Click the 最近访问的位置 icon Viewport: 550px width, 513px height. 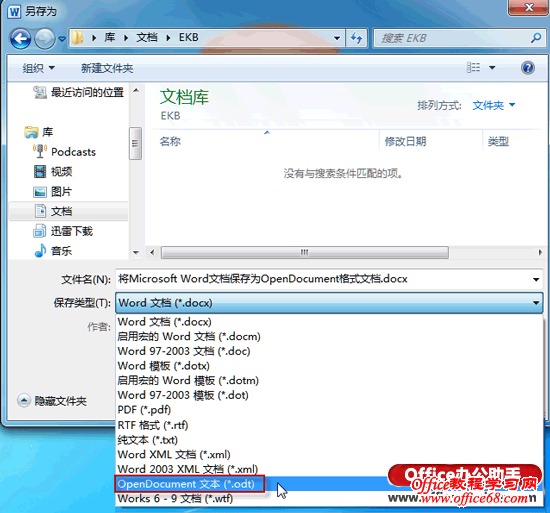click(x=40, y=93)
